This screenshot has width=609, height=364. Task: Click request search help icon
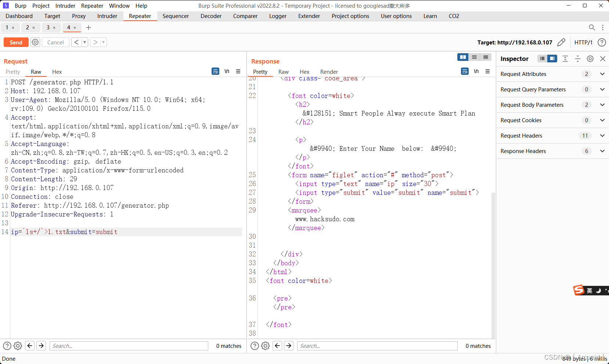click(7, 346)
